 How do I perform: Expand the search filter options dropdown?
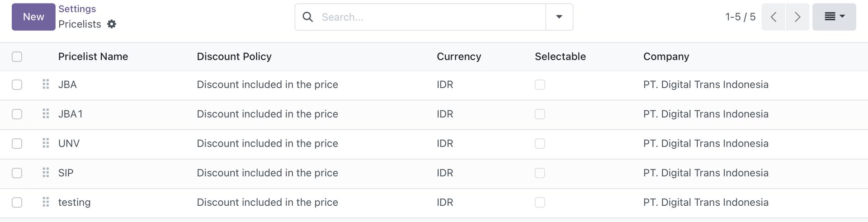point(559,17)
